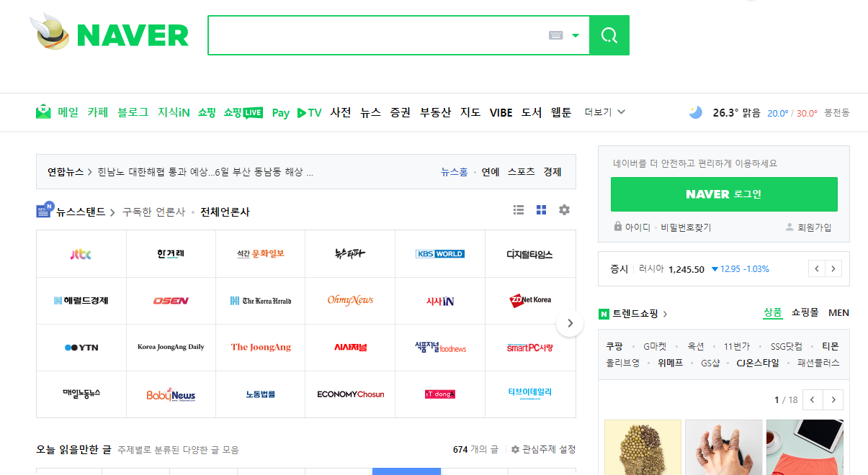
Task: Go to next shopping page arrow
Action: [x=833, y=399]
